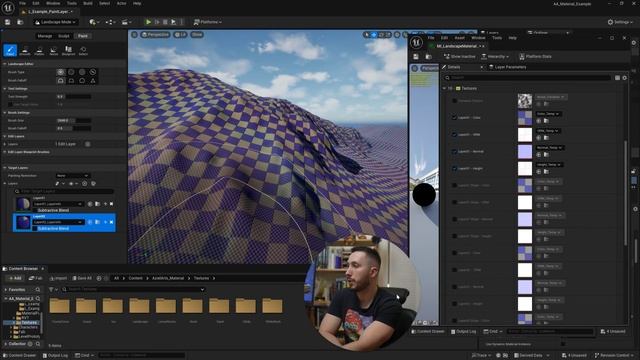This screenshot has width=640, height=360.
Task: Collapse the Textures category in Details
Action: (x=444, y=88)
